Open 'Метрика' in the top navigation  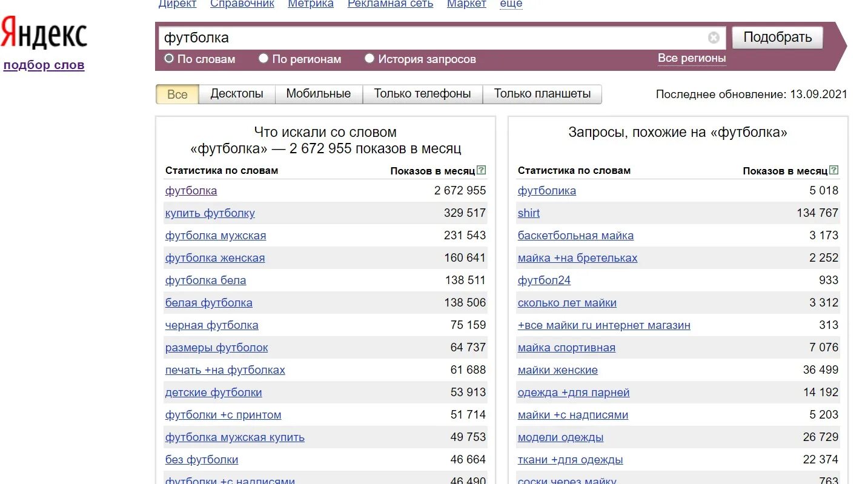[311, 4]
